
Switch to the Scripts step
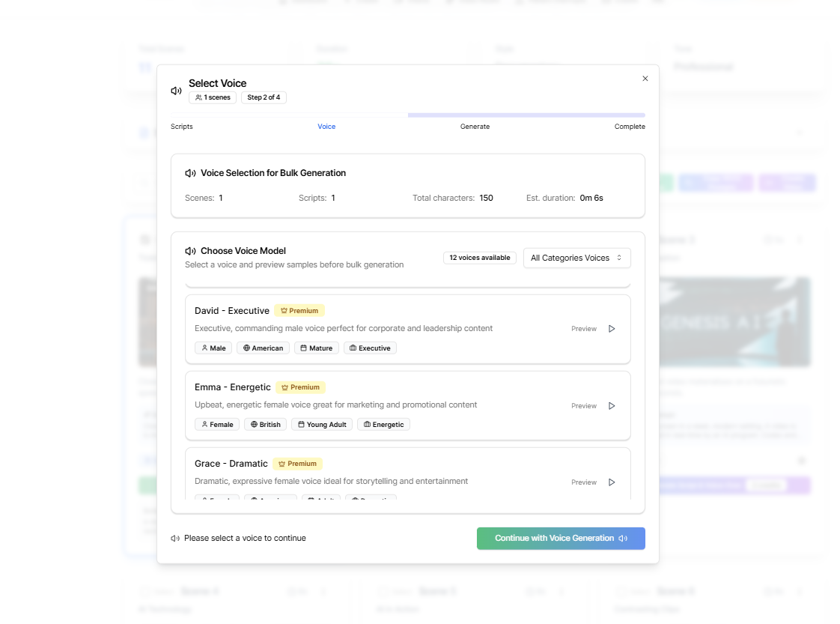point(181,126)
